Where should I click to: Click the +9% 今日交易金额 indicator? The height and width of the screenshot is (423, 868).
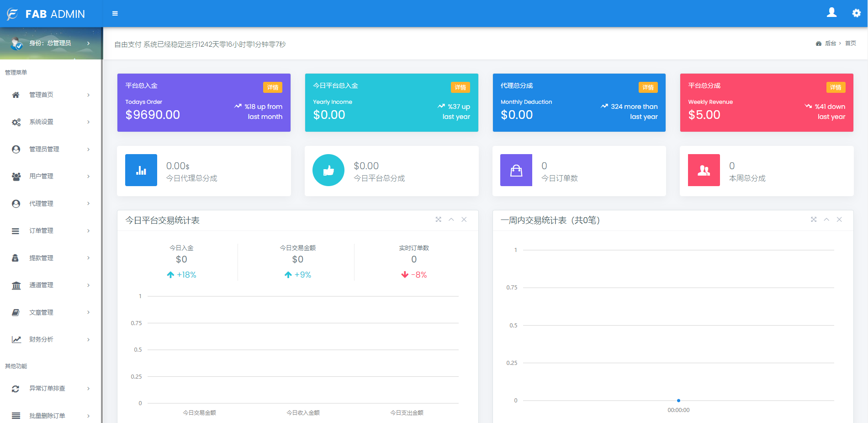coord(298,275)
